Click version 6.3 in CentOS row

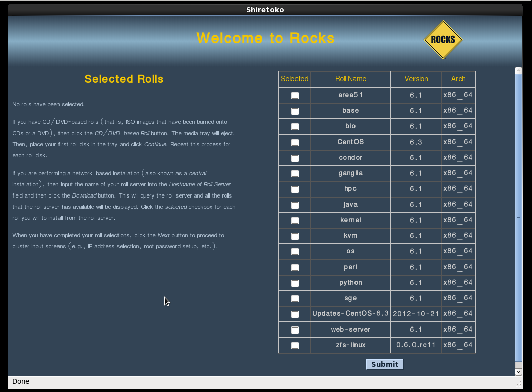point(416,142)
